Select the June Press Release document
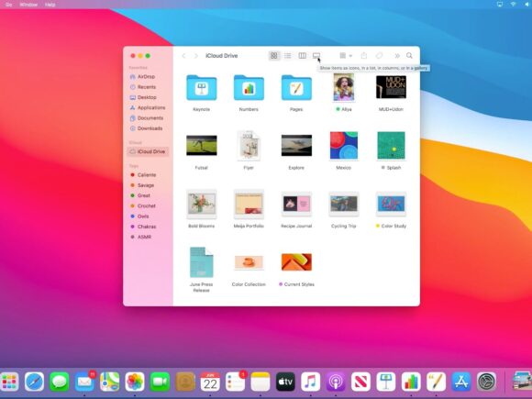 (202, 262)
